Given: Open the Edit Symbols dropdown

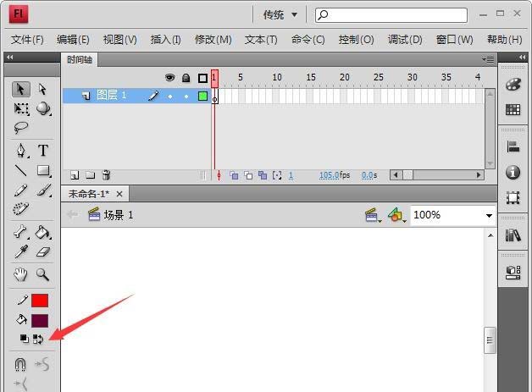Looking at the screenshot, I should coord(397,215).
